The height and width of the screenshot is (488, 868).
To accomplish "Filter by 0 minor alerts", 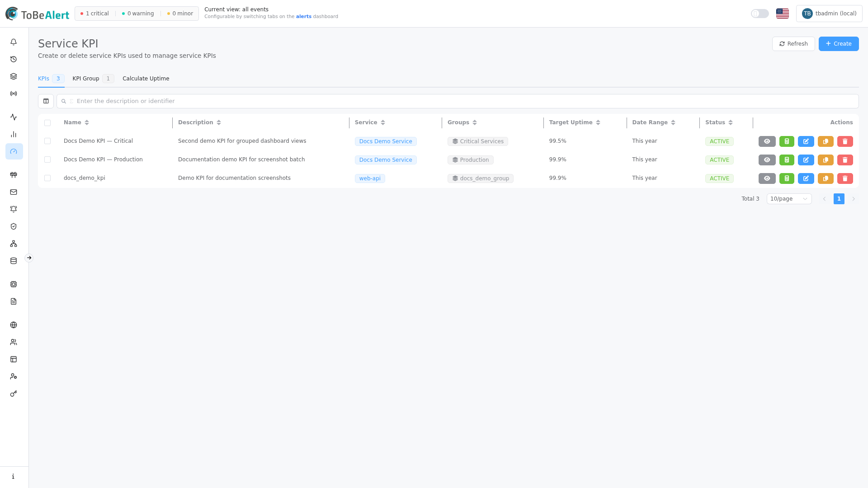I will click(x=180, y=14).
